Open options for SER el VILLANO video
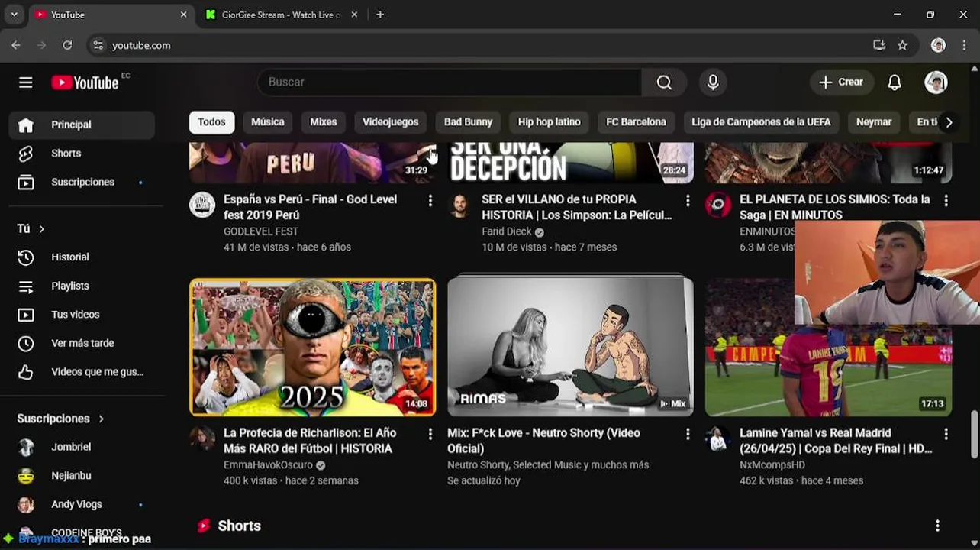 click(x=688, y=200)
